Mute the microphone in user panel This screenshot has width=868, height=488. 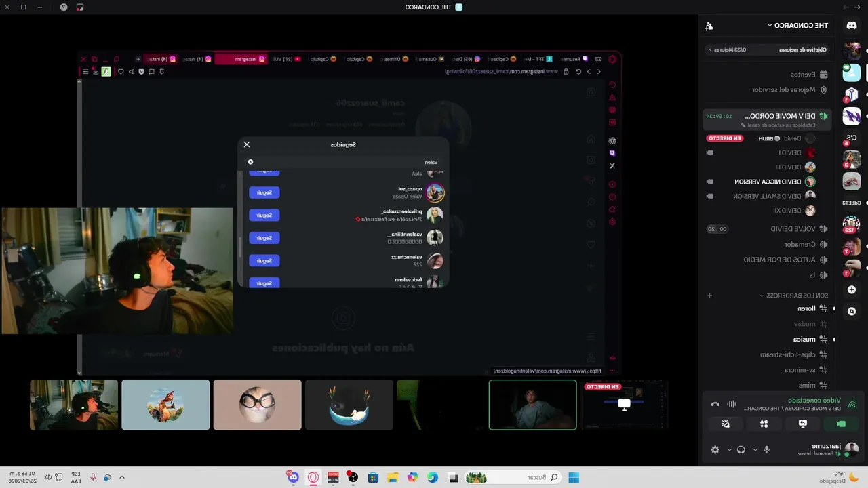(x=767, y=449)
